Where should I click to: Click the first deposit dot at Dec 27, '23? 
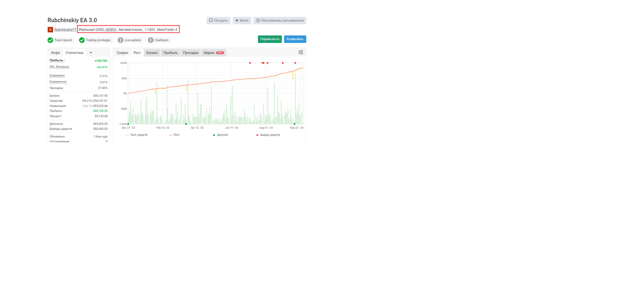(x=128, y=124)
